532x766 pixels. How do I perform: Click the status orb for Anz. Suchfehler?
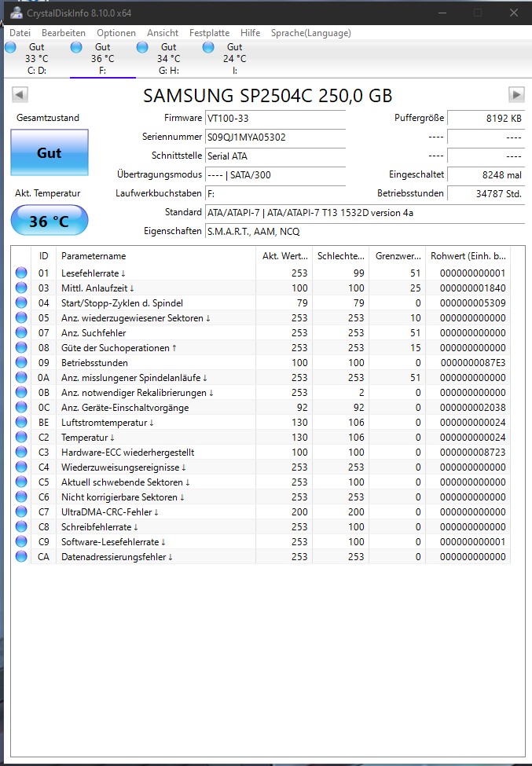tap(21, 332)
